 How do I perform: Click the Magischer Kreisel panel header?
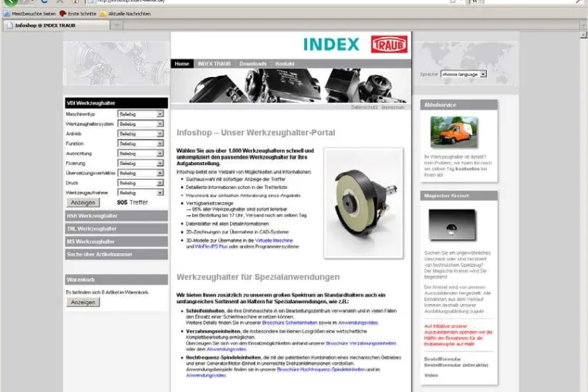pyautogui.click(x=459, y=195)
